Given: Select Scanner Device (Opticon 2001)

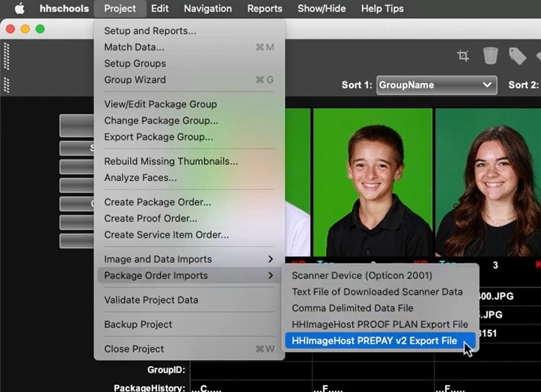Looking at the screenshot, I should coord(380,275).
